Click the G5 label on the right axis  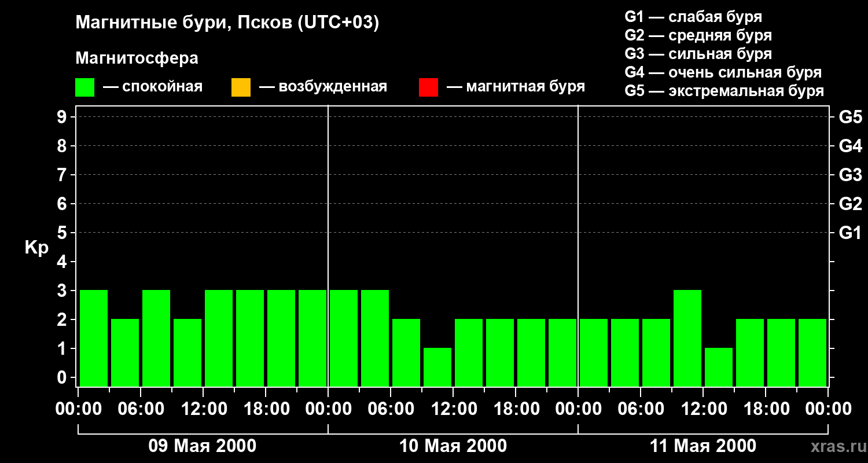[850, 117]
